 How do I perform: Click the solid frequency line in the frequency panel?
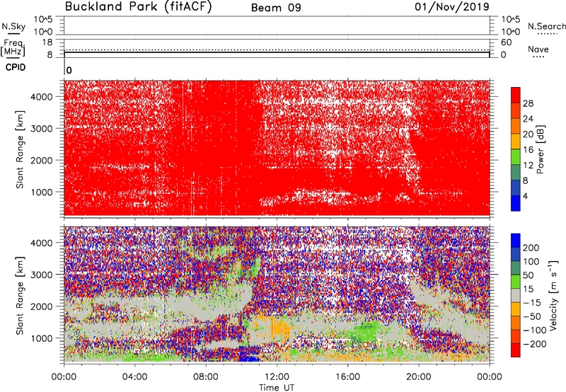(x=277, y=52)
